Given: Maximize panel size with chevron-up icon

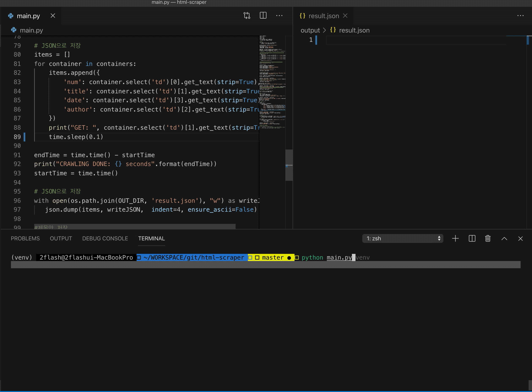Looking at the screenshot, I should pos(504,238).
